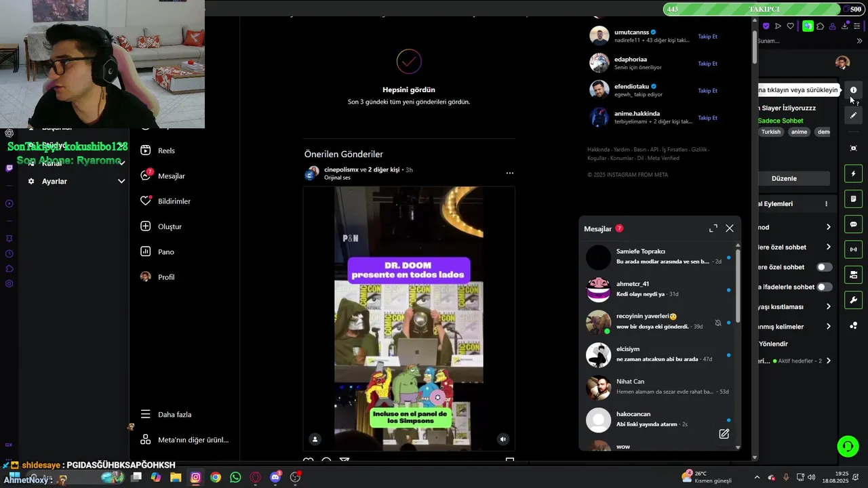Open the Daha fazla menu
Image resolution: width=868 pixels, height=488 pixels.
coord(165,414)
